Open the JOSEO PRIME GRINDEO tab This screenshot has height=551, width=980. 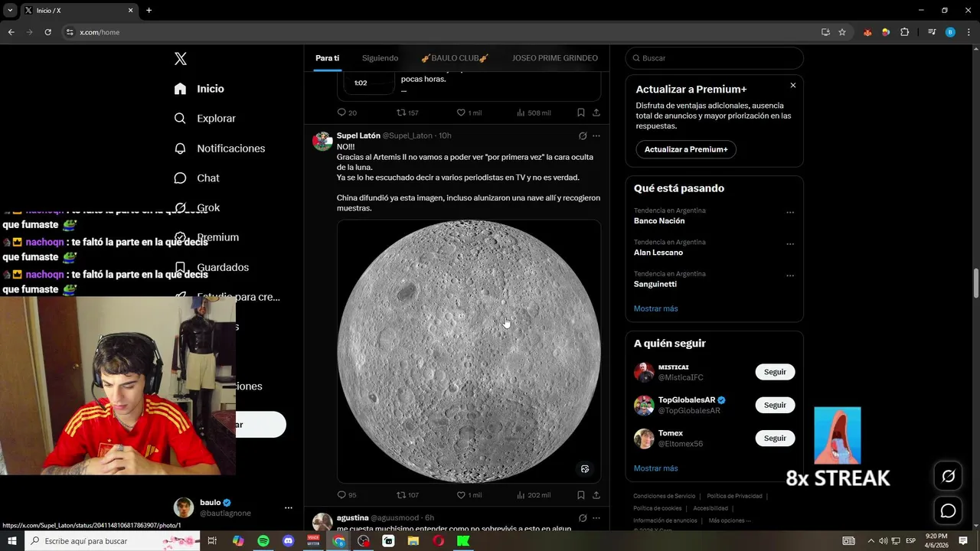[x=555, y=58]
